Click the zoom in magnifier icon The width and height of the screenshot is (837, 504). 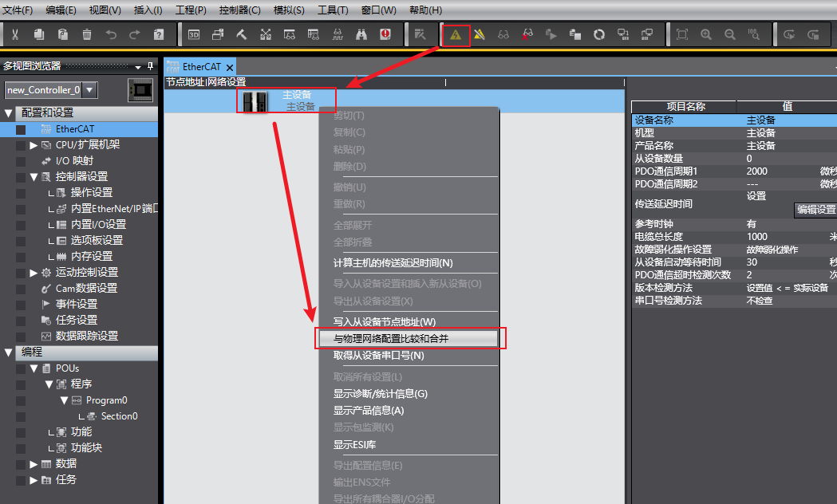pyautogui.click(x=706, y=34)
